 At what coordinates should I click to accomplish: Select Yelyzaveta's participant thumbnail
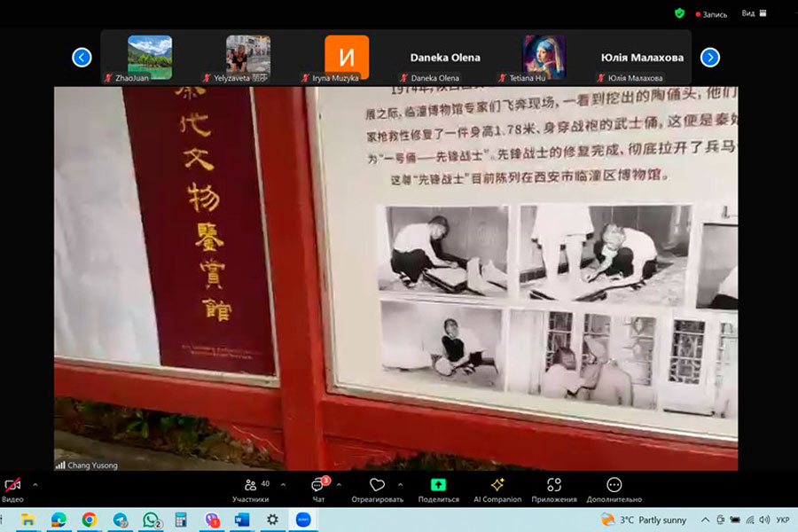point(248,58)
